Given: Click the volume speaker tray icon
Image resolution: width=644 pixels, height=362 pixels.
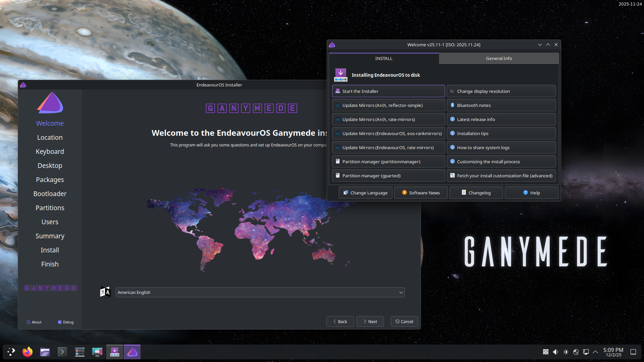Looking at the screenshot, I should [555, 352].
